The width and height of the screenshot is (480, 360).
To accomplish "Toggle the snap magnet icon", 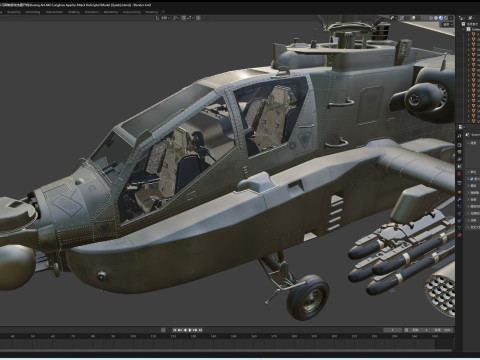I will tap(184, 18).
